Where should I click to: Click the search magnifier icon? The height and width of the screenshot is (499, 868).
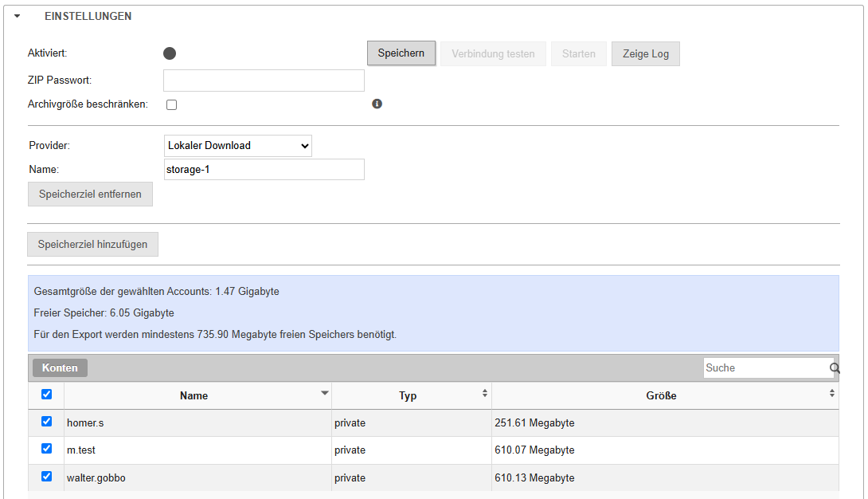(835, 368)
